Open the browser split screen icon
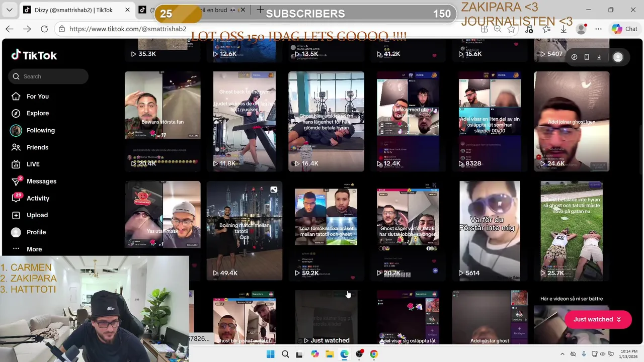Screen dimensions: 644x362 [484, 29]
